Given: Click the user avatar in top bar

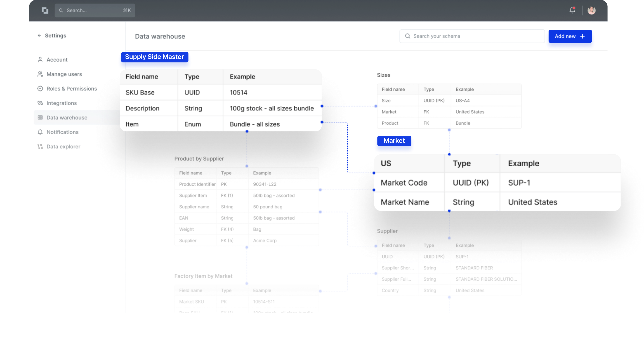Looking at the screenshot, I should pos(592,10).
